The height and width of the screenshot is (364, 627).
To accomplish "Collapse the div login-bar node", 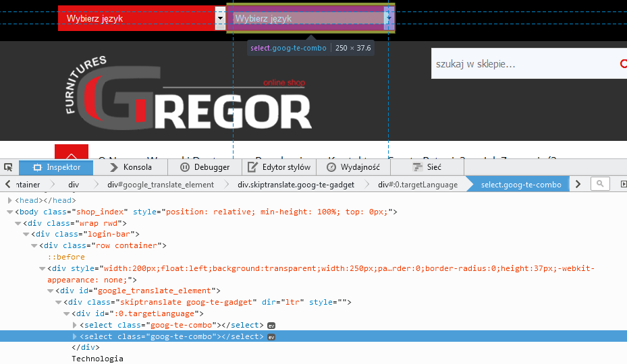I will [26, 234].
